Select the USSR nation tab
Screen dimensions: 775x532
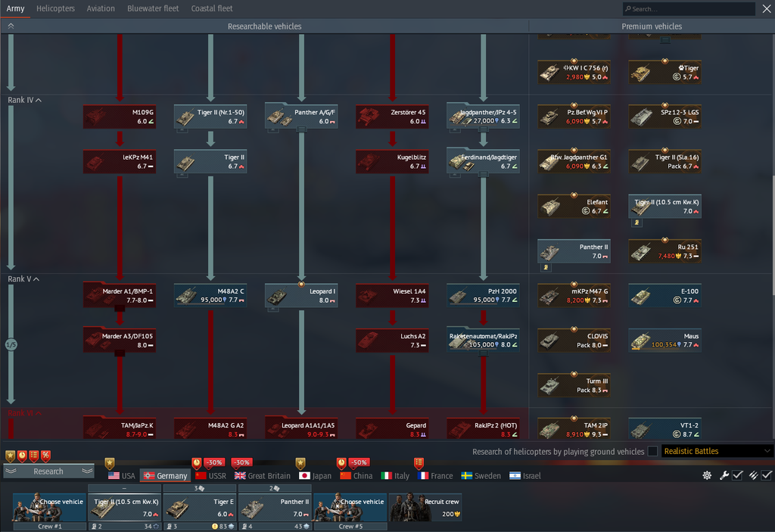(211, 476)
